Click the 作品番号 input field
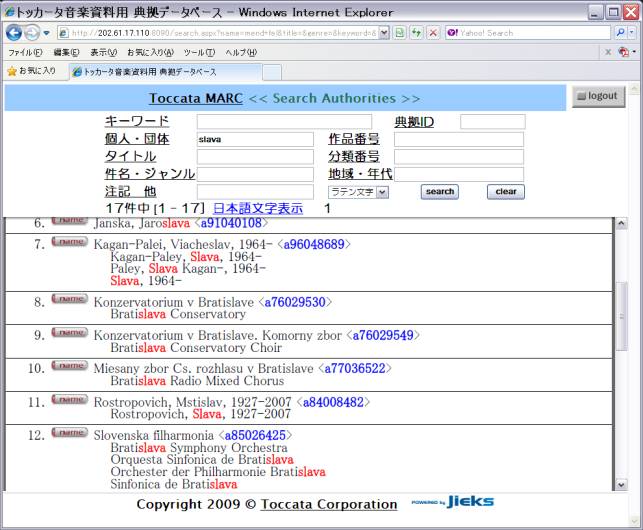The image size is (643, 530). tap(459, 139)
